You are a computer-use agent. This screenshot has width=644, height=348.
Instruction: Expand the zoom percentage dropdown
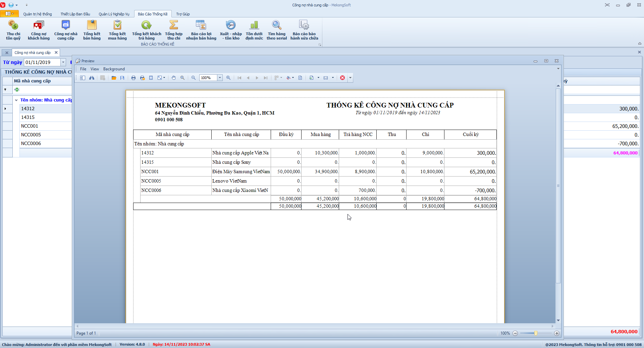pyautogui.click(x=220, y=78)
